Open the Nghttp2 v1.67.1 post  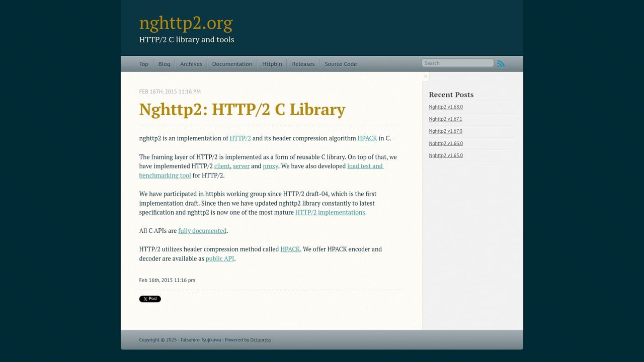[x=445, y=119]
